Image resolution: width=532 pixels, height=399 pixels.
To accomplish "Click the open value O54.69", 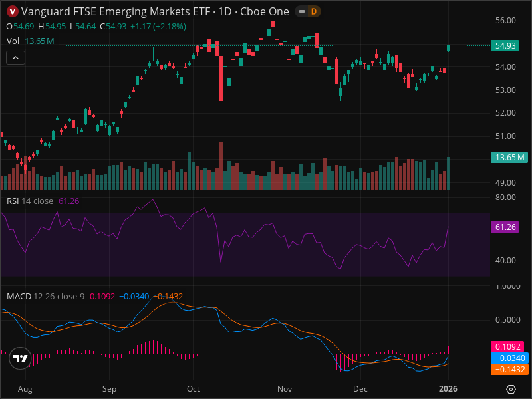I will (20, 27).
